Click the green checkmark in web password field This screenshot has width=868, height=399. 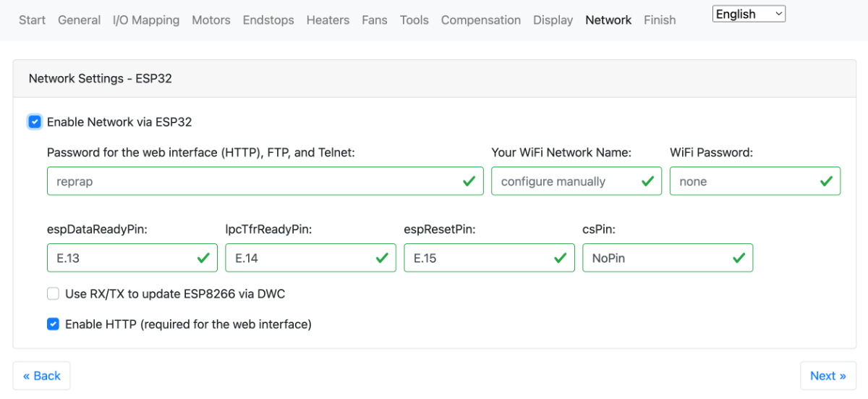[469, 181]
